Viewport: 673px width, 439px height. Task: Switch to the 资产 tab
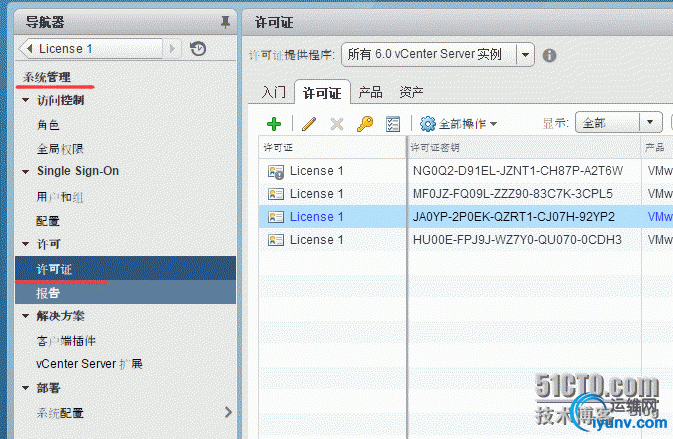point(411,92)
